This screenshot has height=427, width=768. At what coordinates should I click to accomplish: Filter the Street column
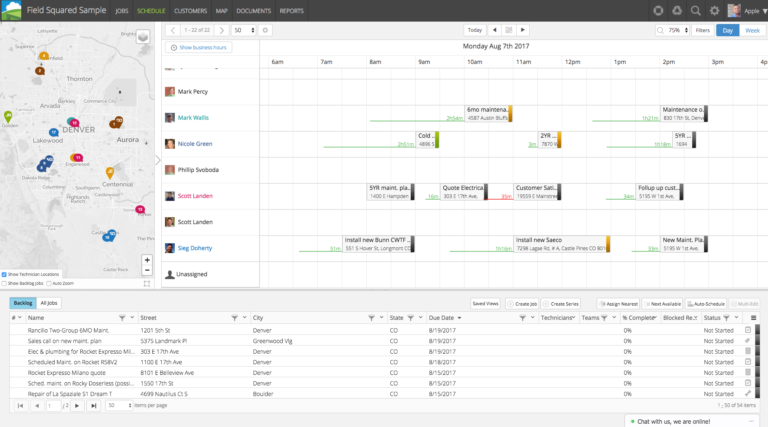click(x=235, y=318)
